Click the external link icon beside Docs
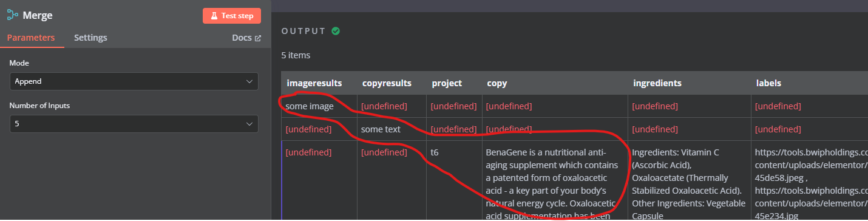Screen dimensions: 868x221 [258, 38]
